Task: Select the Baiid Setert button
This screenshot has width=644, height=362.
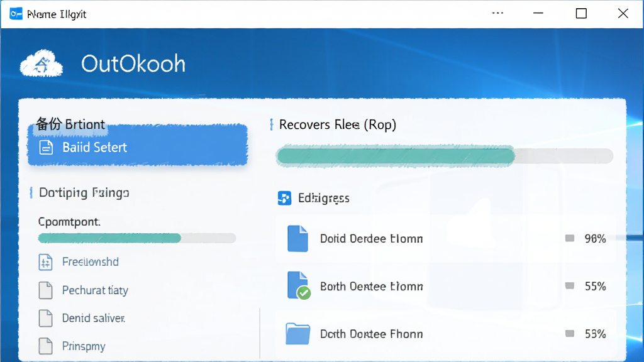Action: point(138,146)
